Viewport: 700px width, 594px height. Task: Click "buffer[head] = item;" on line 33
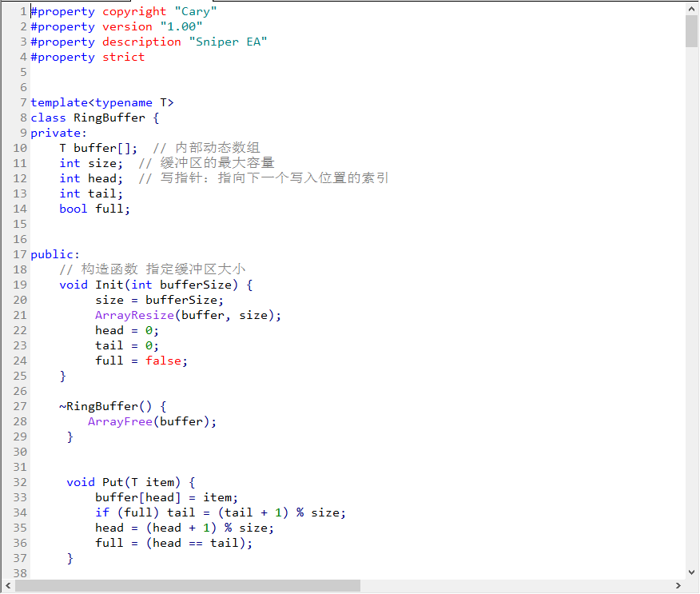pos(166,497)
